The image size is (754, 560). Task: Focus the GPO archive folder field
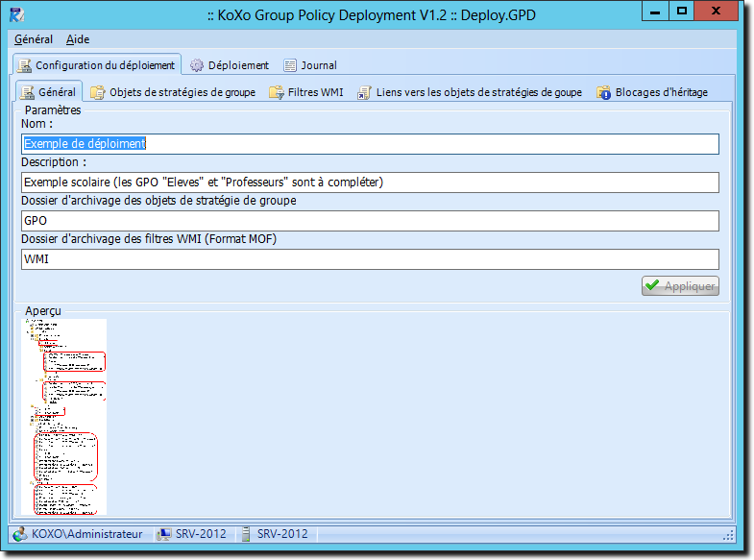[370, 221]
